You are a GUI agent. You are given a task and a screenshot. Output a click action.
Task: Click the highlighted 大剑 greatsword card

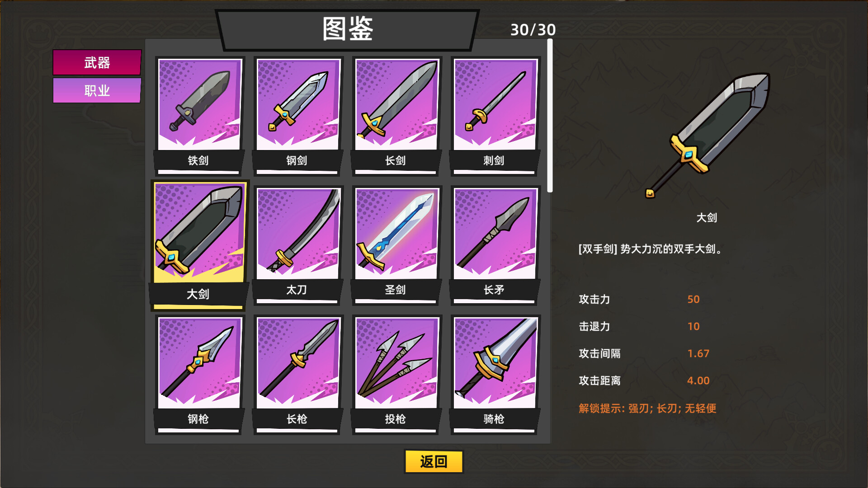tap(199, 245)
